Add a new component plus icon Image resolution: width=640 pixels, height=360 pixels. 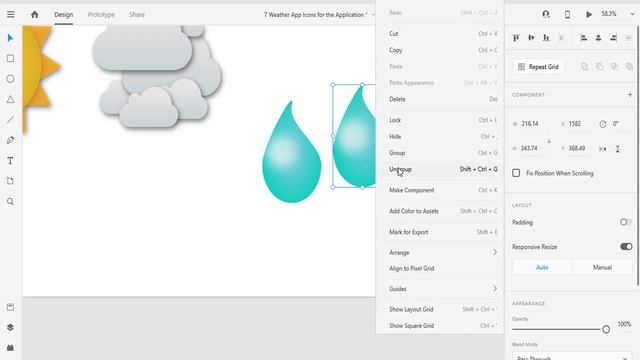pos(630,95)
